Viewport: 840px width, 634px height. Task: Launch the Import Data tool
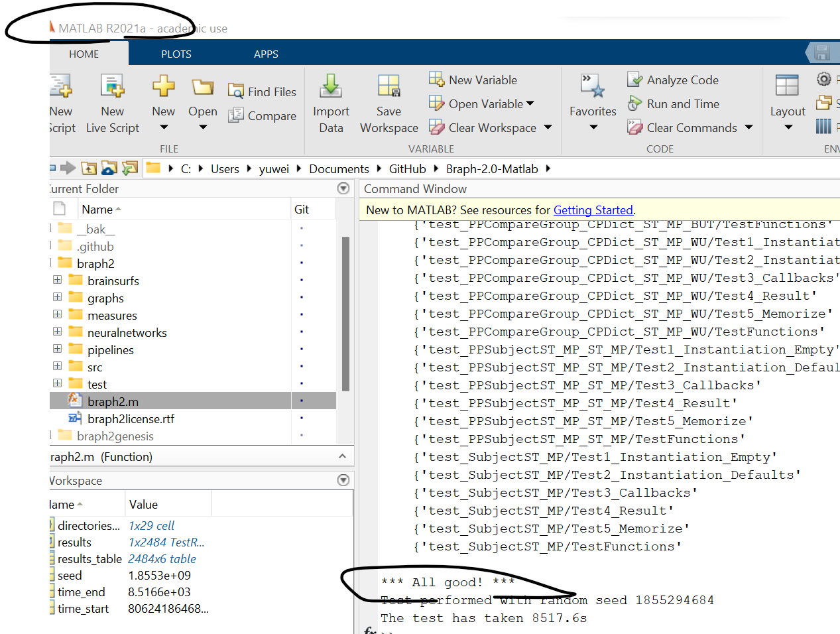331,103
